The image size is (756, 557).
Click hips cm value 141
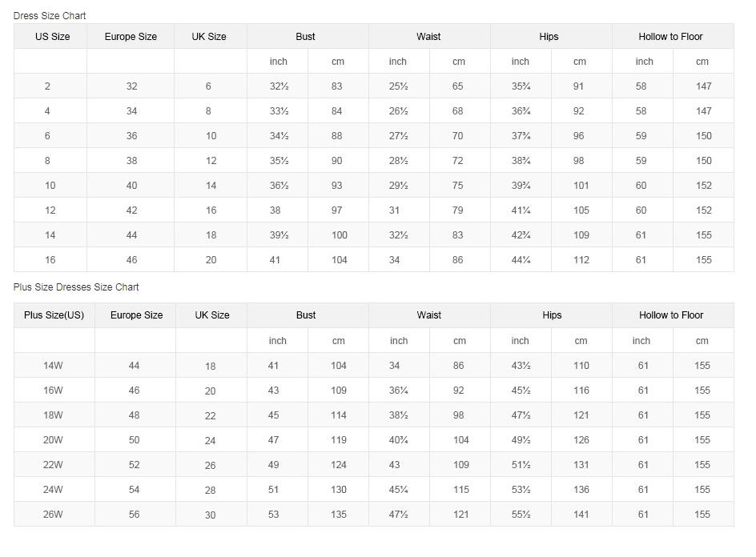click(x=581, y=515)
